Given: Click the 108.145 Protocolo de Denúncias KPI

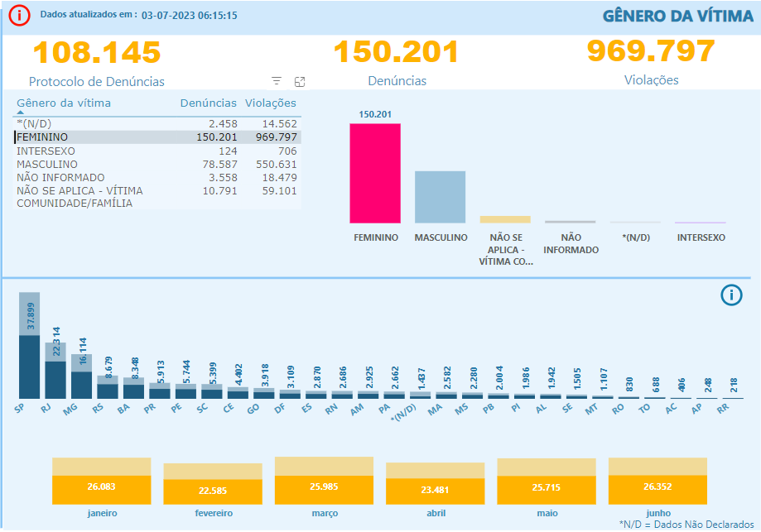Looking at the screenshot, I should [96, 53].
